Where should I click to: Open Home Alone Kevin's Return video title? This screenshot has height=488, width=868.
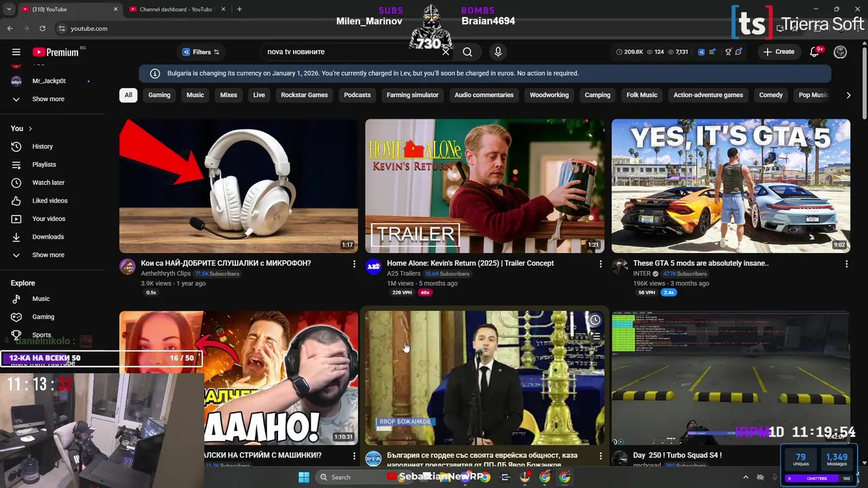point(471,264)
